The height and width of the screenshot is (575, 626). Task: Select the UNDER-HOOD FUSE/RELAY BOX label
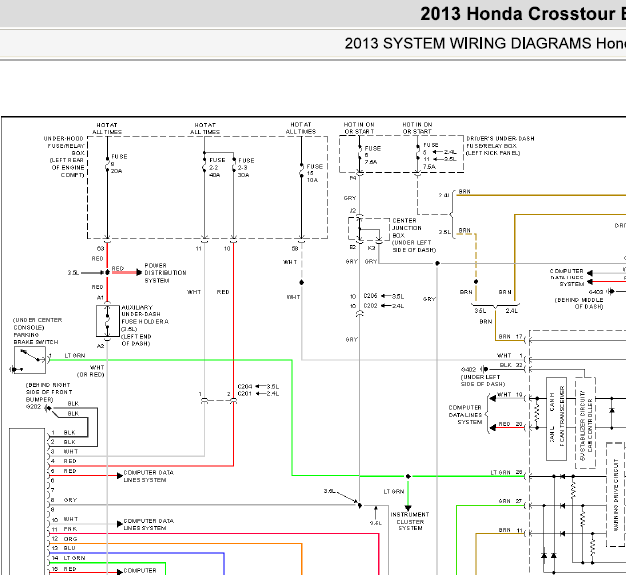(64, 157)
